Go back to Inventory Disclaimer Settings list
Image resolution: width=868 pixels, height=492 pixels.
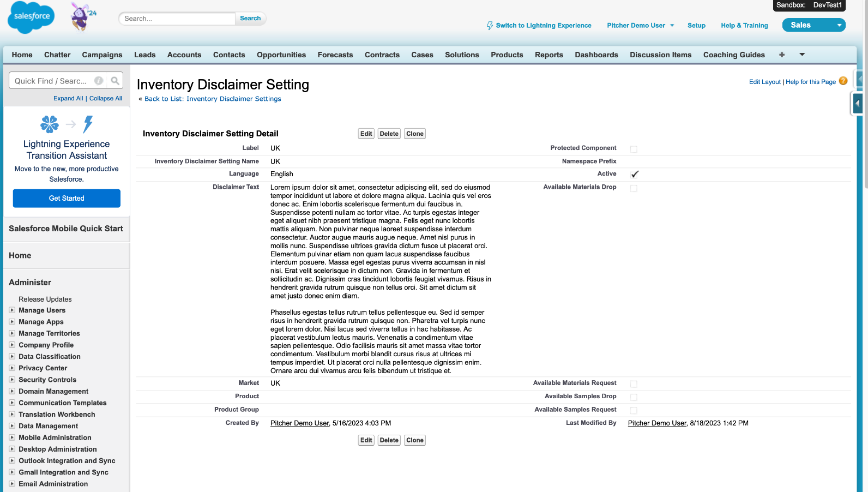point(213,99)
